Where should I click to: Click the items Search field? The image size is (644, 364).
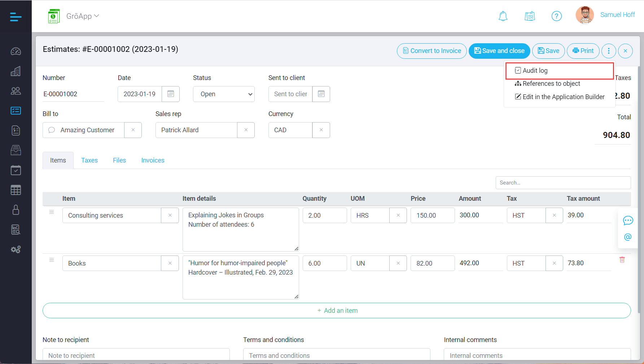[563, 183]
